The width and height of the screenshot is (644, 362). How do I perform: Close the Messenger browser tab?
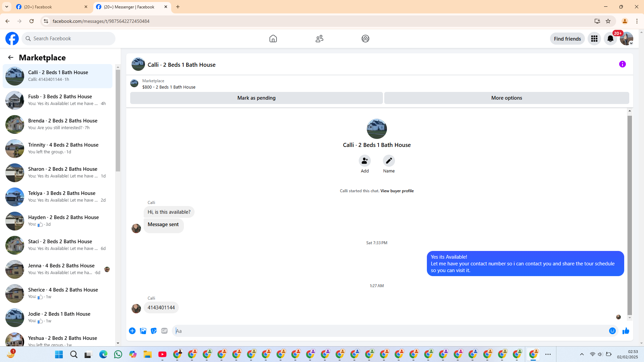coord(166,7)
